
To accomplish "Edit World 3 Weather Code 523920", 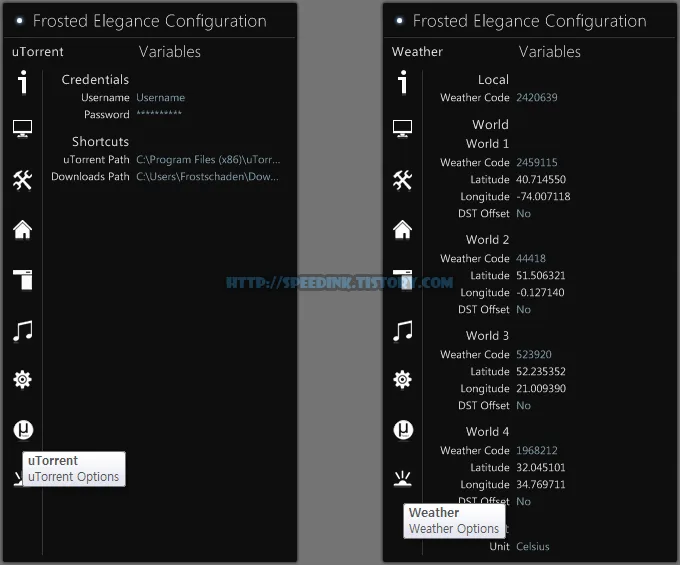I will (x=533, y=354).
